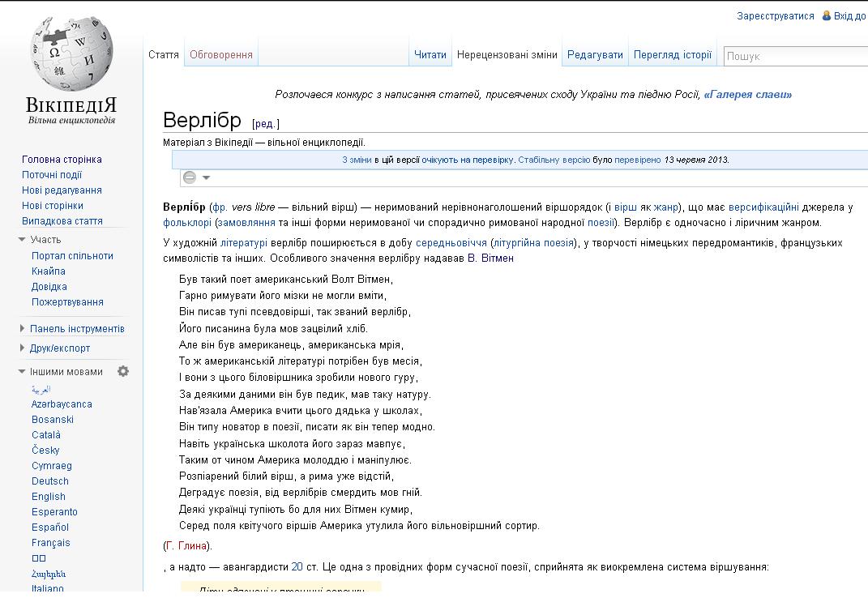
Task: Switch to Azərbaycanca version
Action: click(62, 404)
